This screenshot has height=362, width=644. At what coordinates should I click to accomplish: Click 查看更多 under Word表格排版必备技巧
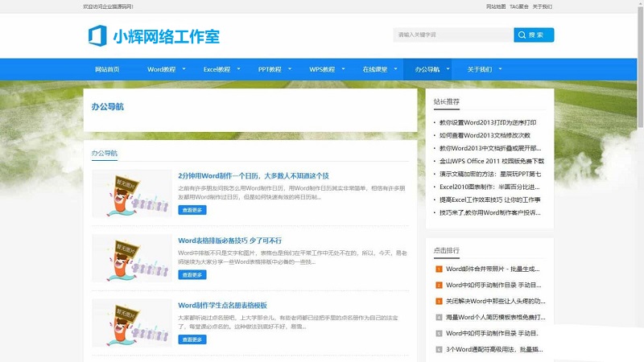[x=192, y=275]
